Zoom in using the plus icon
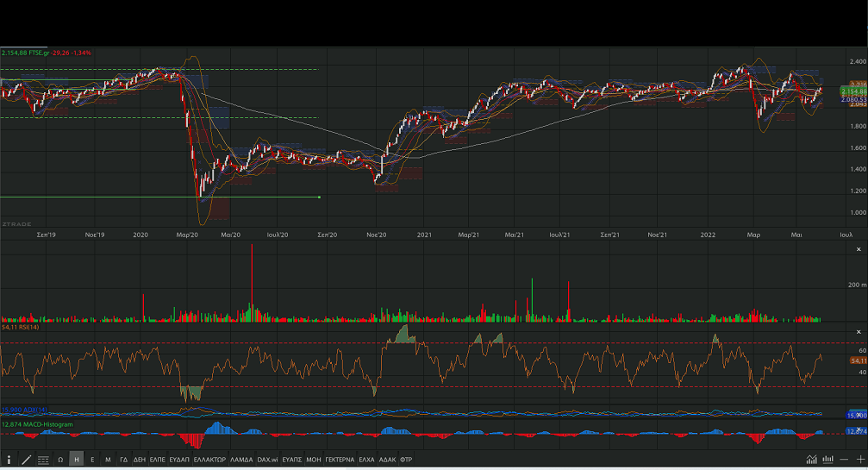 pyautogui.click(x=859, y=460)
